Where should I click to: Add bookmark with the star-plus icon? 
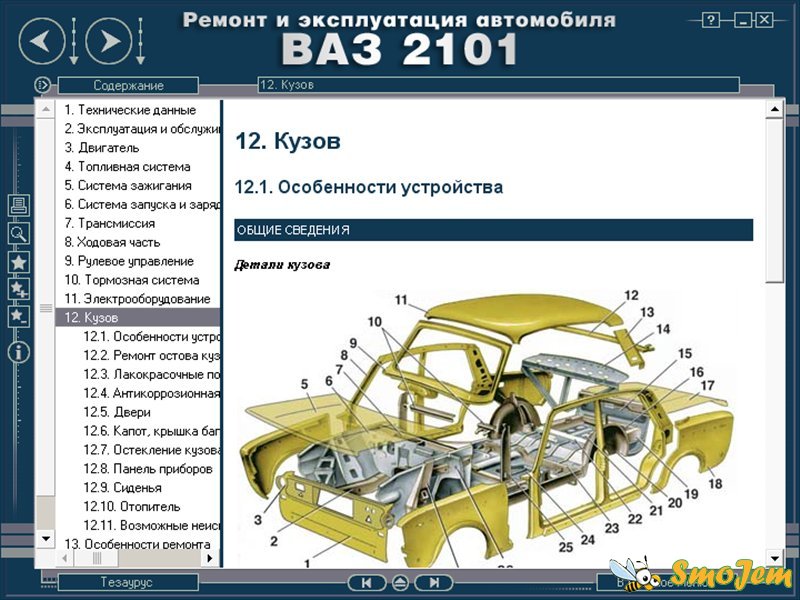click(x=19, y=290)
